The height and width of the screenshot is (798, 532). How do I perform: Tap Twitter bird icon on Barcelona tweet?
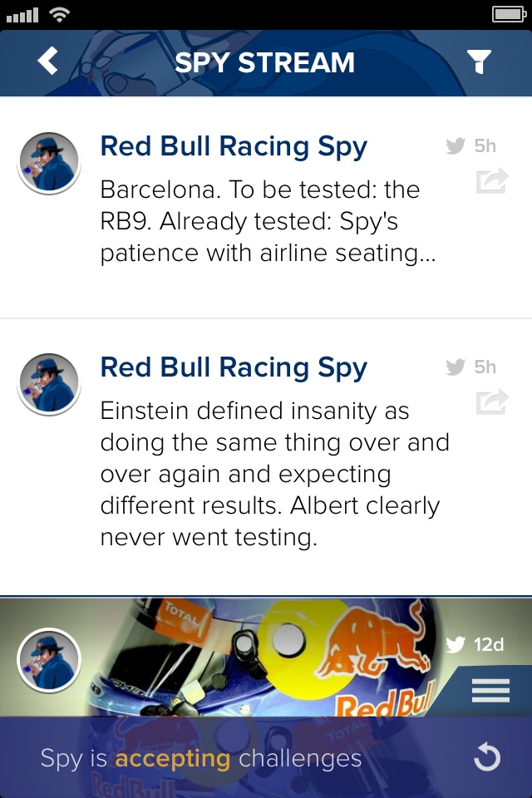456,146
